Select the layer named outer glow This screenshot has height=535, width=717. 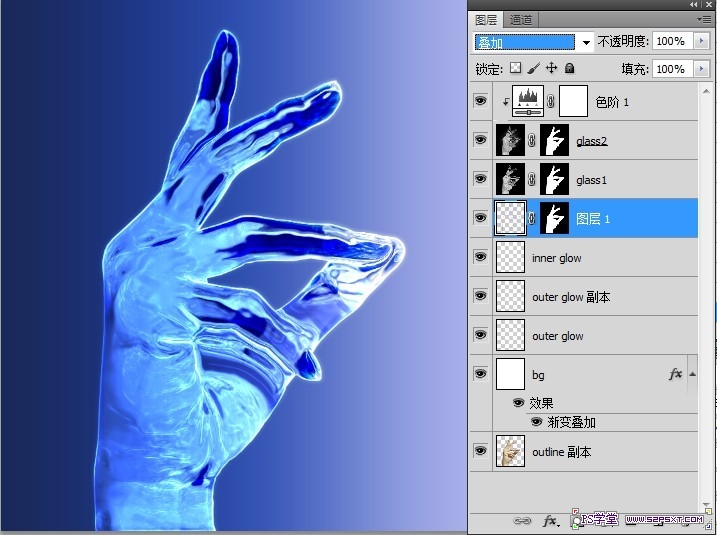pyautogui.click(x=557, y=336)
